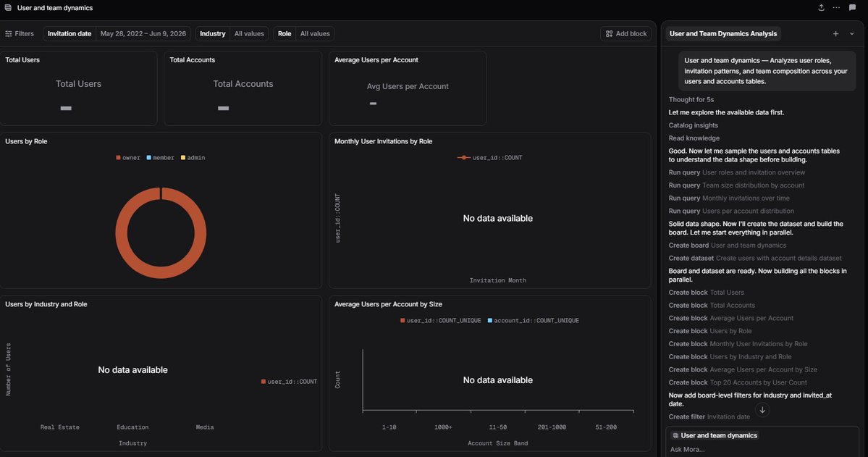868x457 pixels.
Task: Open the Read knowledge step
Action: click(x=694, y=138)
